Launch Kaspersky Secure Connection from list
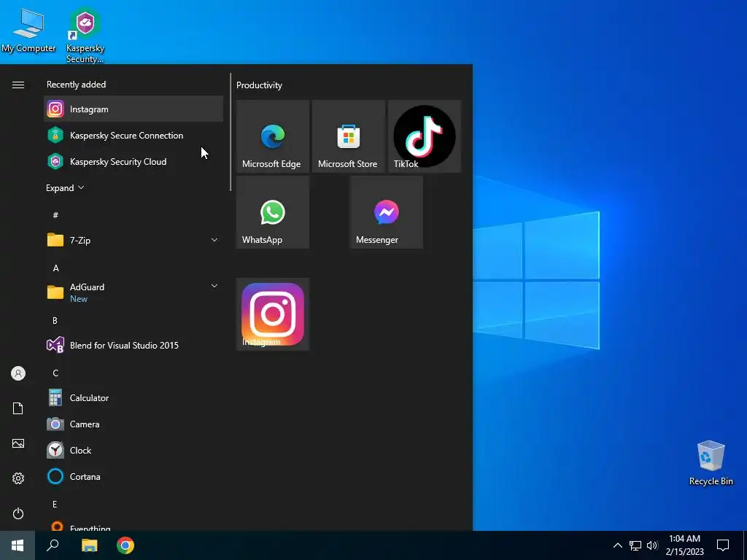Image resolution: width=747 pixels, height=560 pixels. coord(133,135)
